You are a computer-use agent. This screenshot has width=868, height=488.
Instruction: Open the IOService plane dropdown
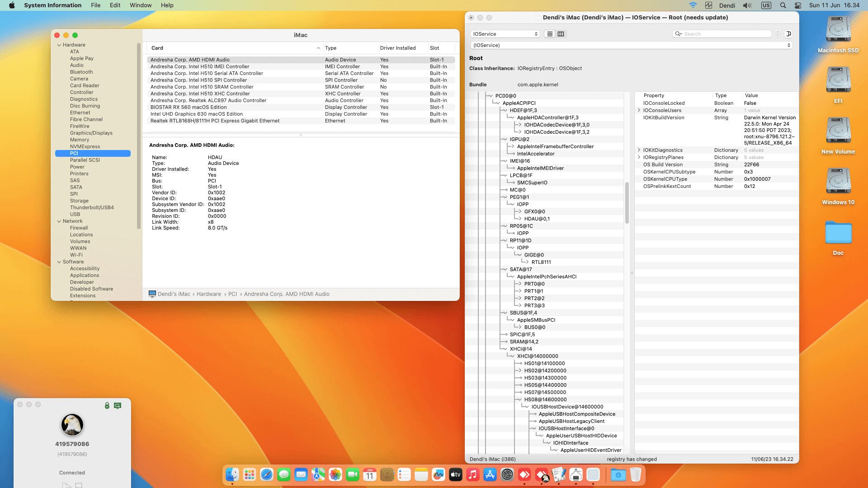(505, 34)
